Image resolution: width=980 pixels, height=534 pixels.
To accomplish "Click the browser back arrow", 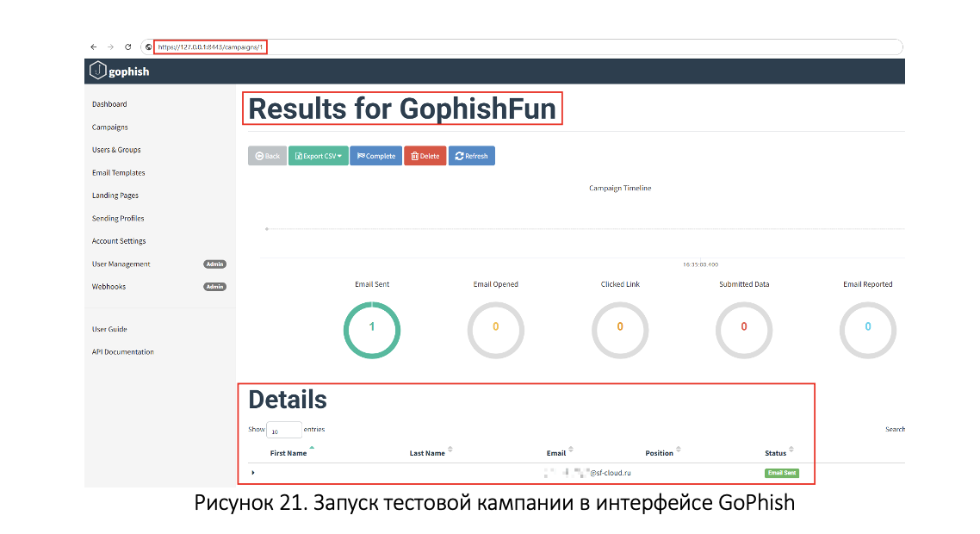I will (x=94, y=47).
